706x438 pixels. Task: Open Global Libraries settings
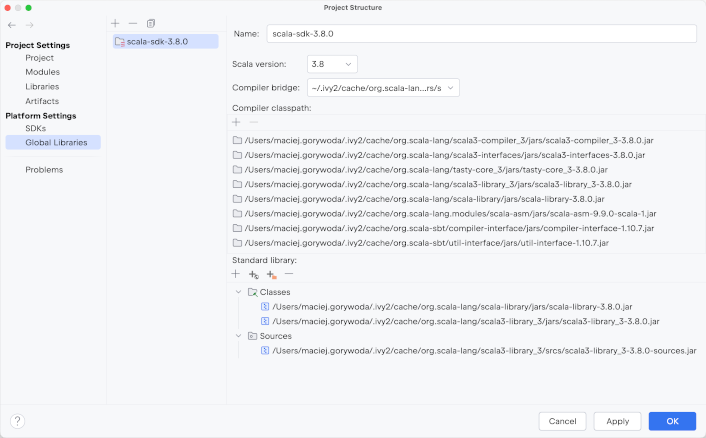pyautogui.click(x=53, y=142)
